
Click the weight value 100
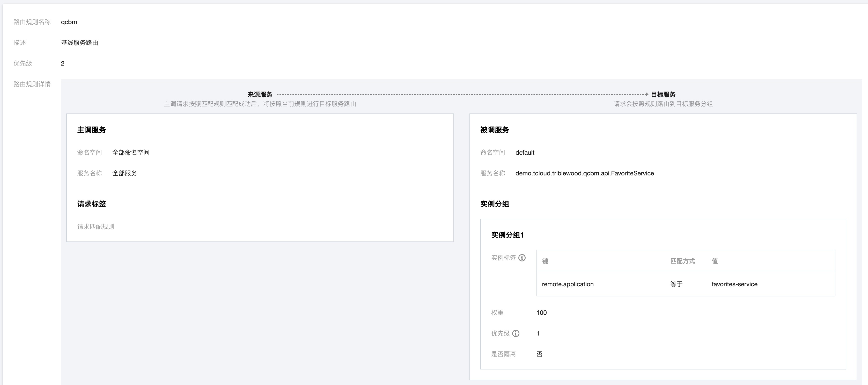coord(541,313)
